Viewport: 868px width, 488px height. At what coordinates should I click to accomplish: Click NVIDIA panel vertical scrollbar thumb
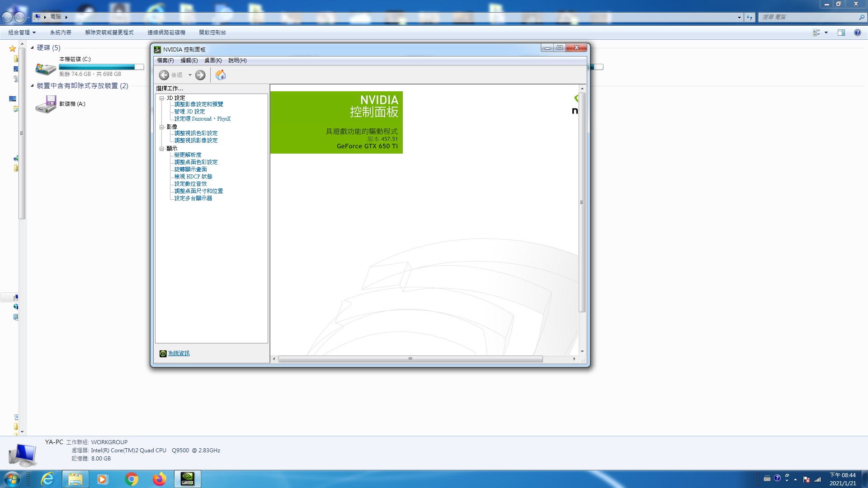point(582,202)
